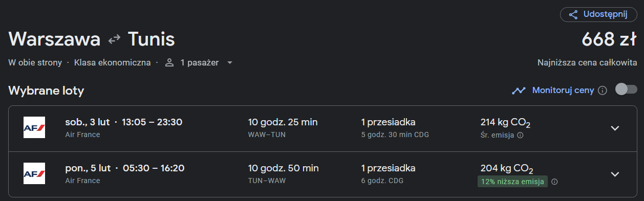Enable the Monitoruj ceny toggle
This screenshot has height=201, width=644.
(626, 90)
